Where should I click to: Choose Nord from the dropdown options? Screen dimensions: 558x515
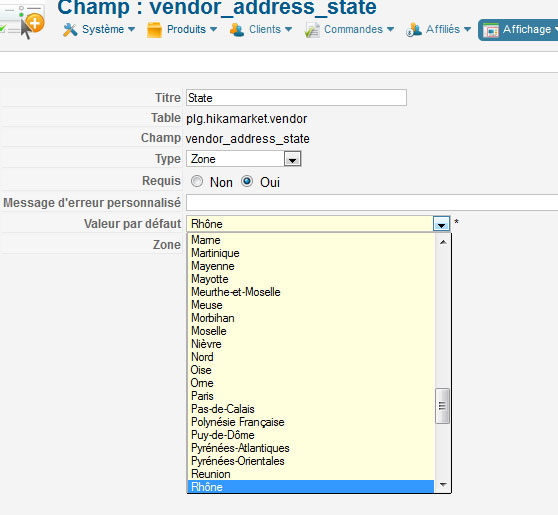(311, 357)
